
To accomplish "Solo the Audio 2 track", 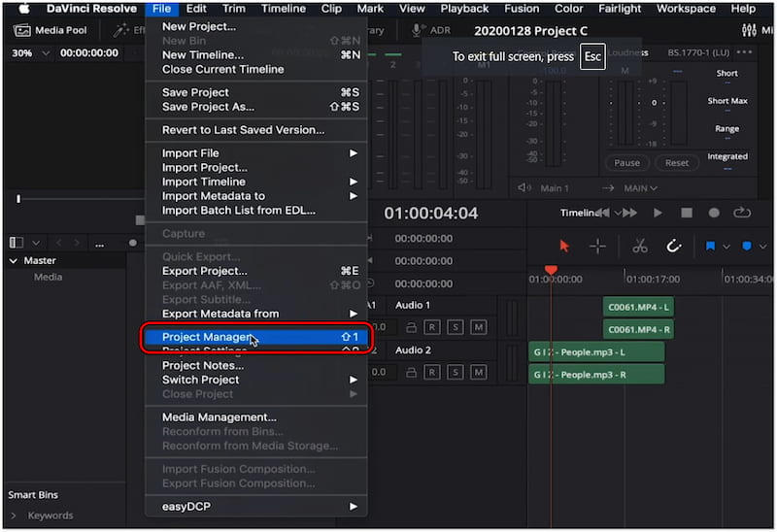I will pyautogui.click(x=455, y=372).
